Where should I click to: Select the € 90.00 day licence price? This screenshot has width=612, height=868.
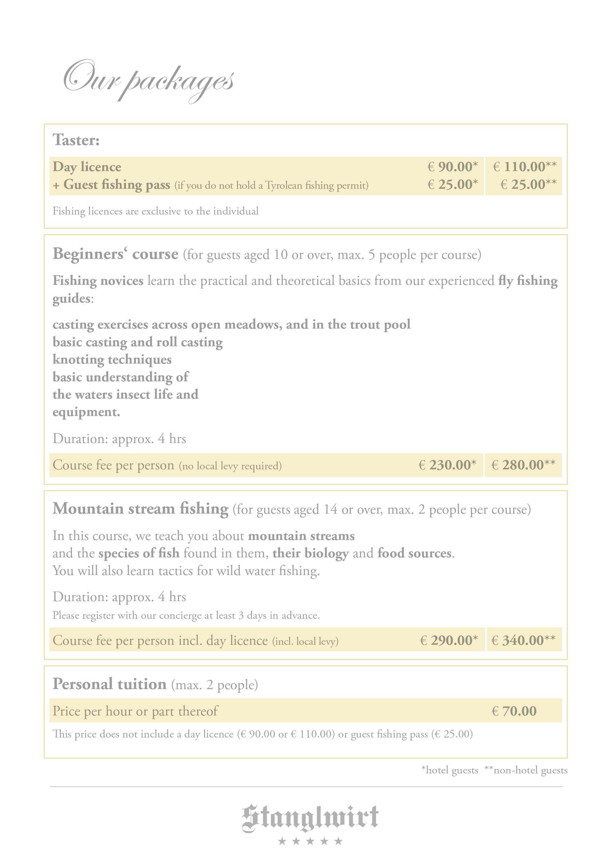coord(453,167)
